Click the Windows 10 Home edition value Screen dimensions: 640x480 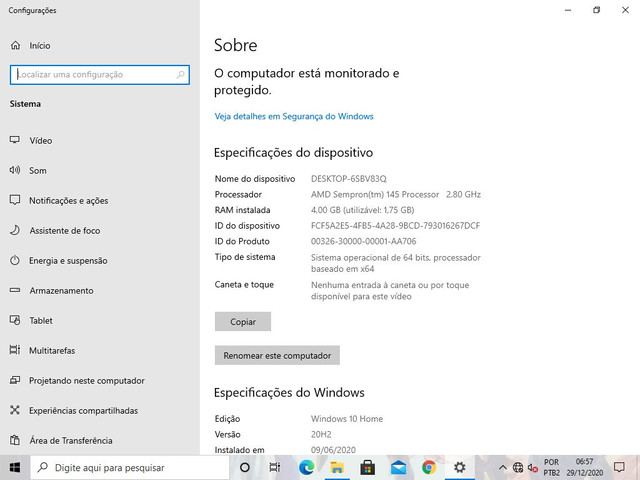pyautogui.click(x=347, y=419)
